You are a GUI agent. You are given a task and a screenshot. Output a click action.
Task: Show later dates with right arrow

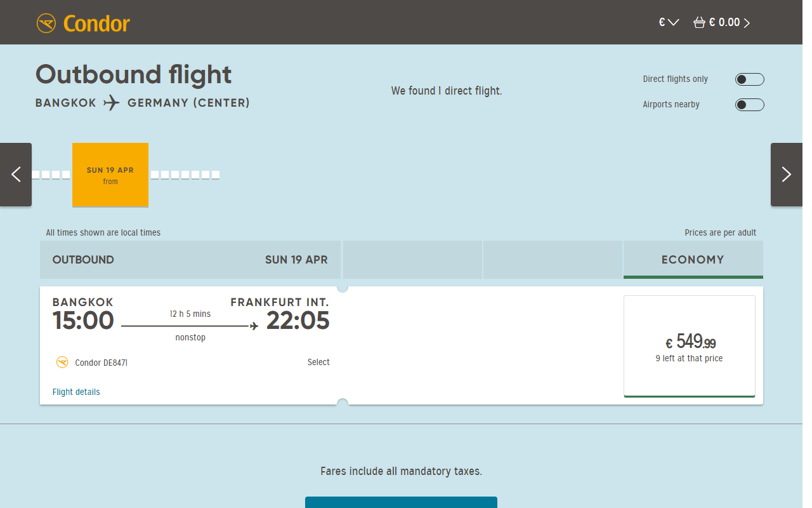(787, 175)
